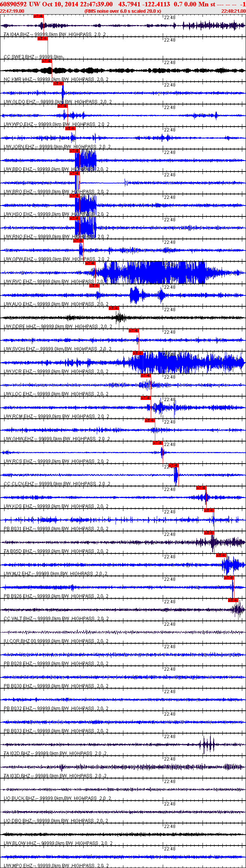Select the CC SWF2 BHZ station label
The width and height of the screenshot is (246, 868).
click(19, 57)
